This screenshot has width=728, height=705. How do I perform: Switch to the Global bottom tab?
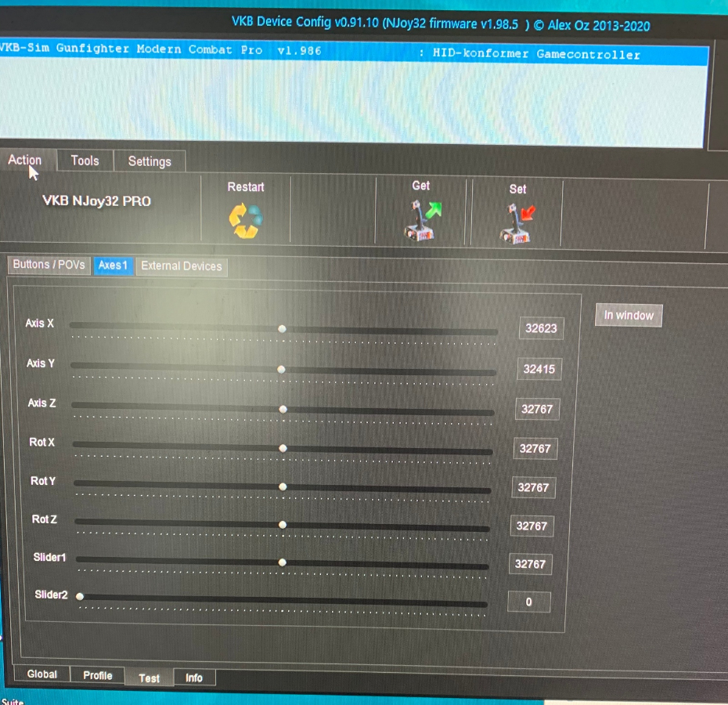[41, 674]
